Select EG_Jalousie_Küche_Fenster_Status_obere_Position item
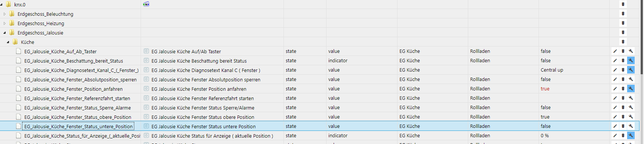644x144 pixels. [77, 117]
